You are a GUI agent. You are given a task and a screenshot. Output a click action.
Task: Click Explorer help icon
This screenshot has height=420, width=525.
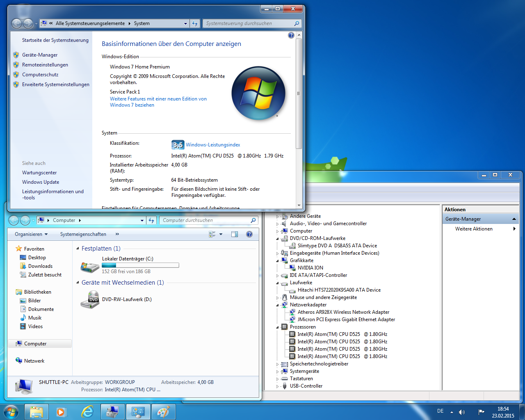249,234
